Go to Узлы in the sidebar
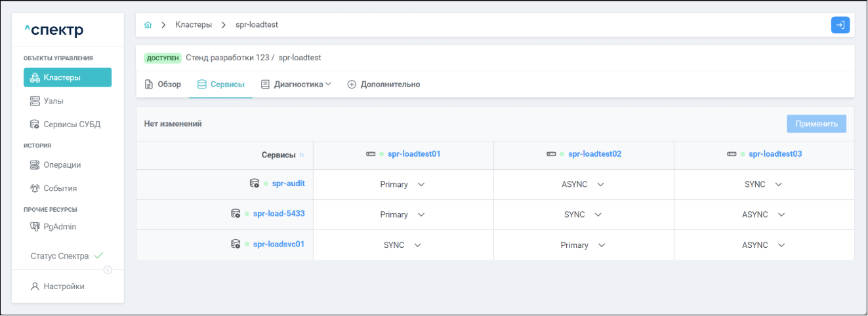 pyautogui.click(x=53, y=101)
